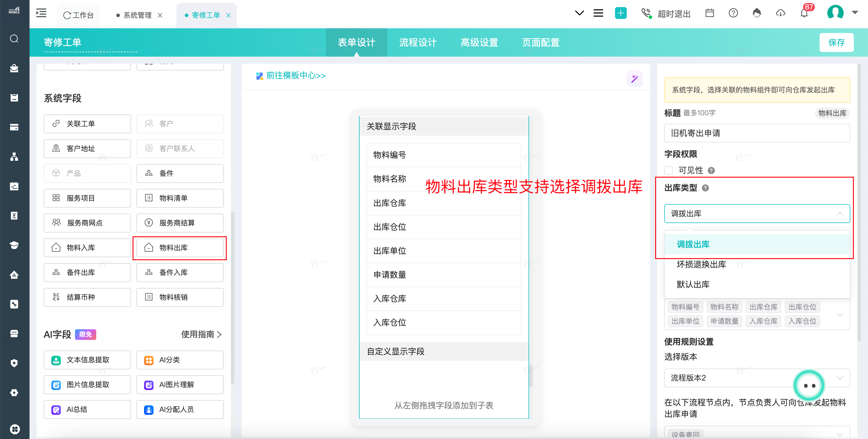Screen dimensions: 868x439
Task: Open the list view lines icon
Action: (598, 13)
